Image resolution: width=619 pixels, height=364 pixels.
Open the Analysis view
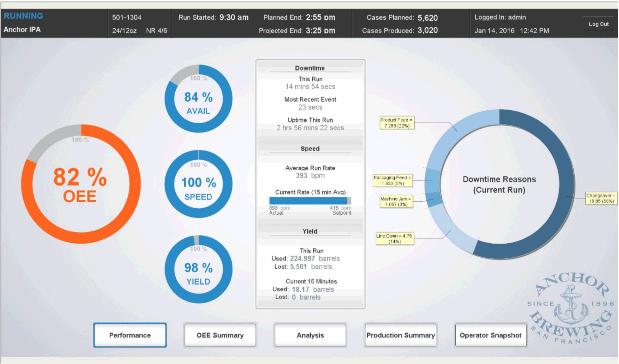point(310,335)
